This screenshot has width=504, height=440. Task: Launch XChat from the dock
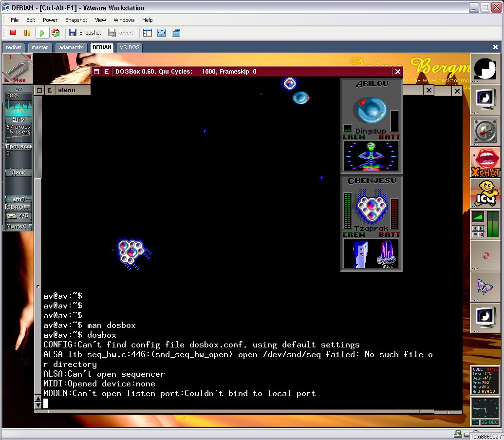pyautogui.click(x=485, y=162)
